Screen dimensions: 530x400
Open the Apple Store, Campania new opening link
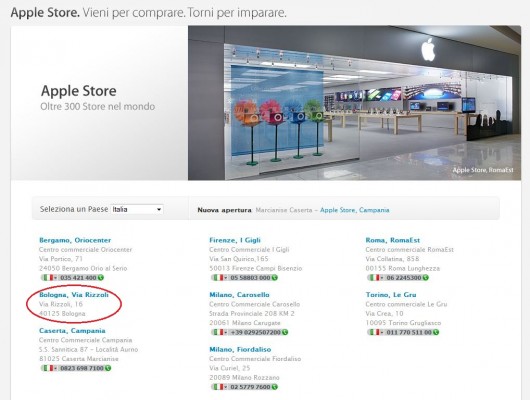[355, 210]
